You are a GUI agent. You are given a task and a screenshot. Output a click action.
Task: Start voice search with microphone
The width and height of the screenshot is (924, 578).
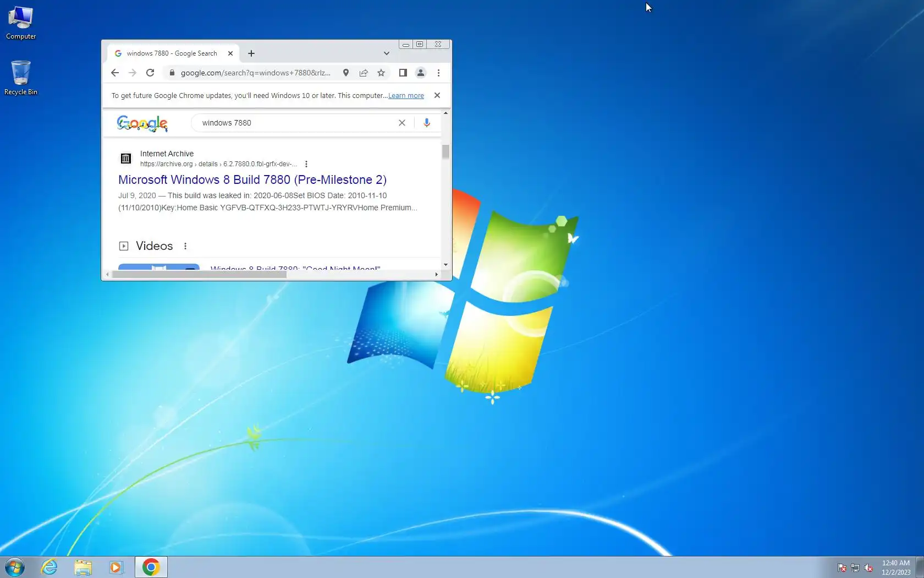point(427,123)
